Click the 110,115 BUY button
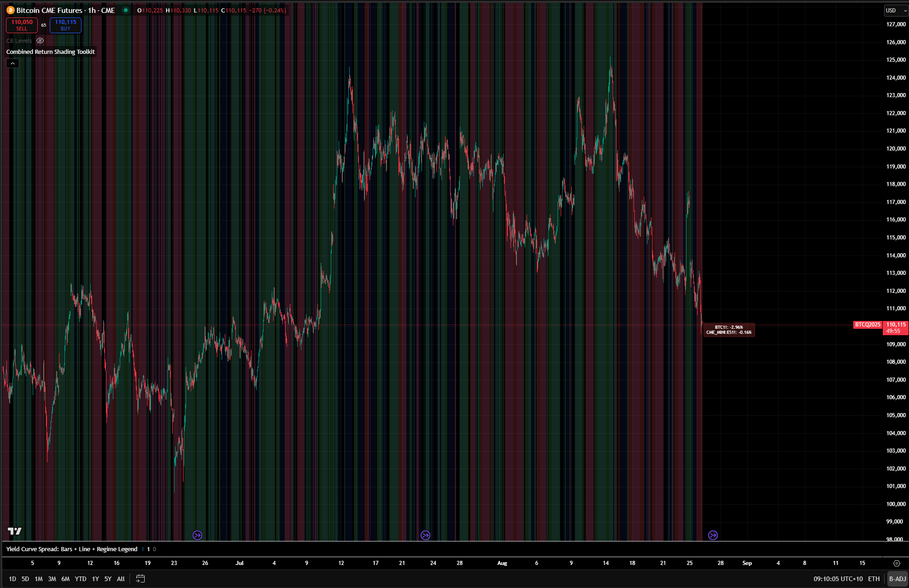This screenshot has height=588, width=909. point(65,25)
